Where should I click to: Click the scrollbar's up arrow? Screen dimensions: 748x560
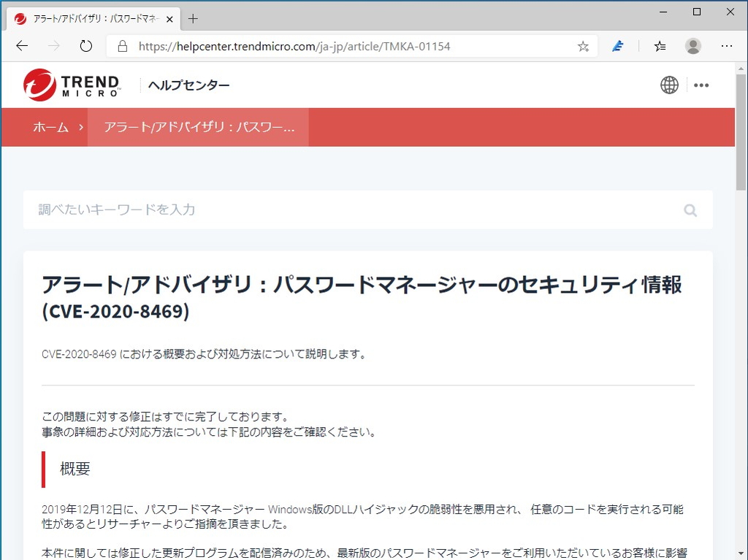740,69
